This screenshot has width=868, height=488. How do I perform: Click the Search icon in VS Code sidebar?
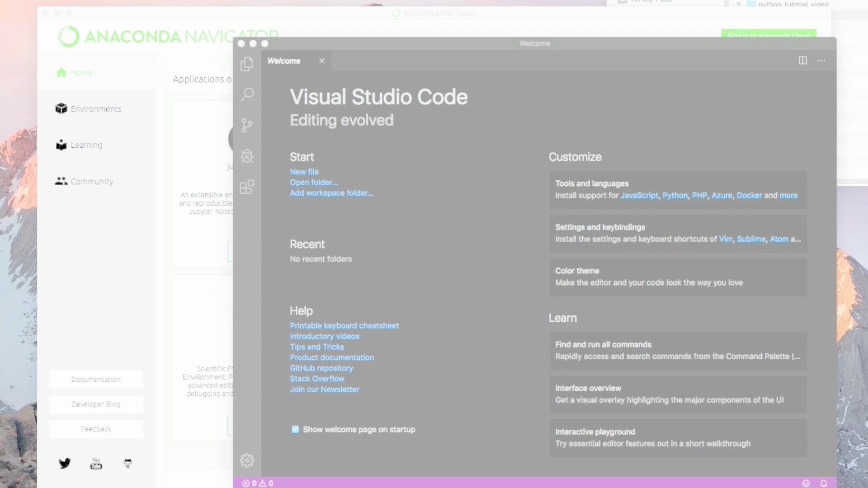pos(247,95)
